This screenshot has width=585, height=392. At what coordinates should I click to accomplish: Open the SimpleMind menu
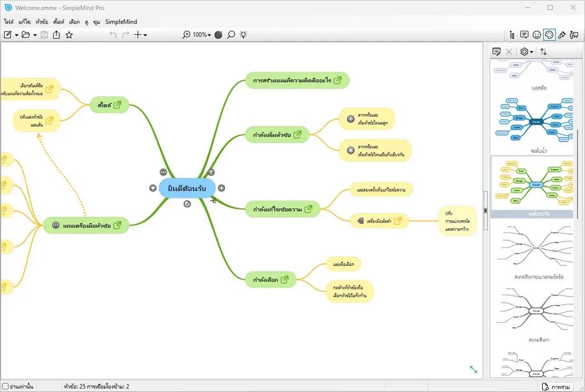click(x=121, y=22)
